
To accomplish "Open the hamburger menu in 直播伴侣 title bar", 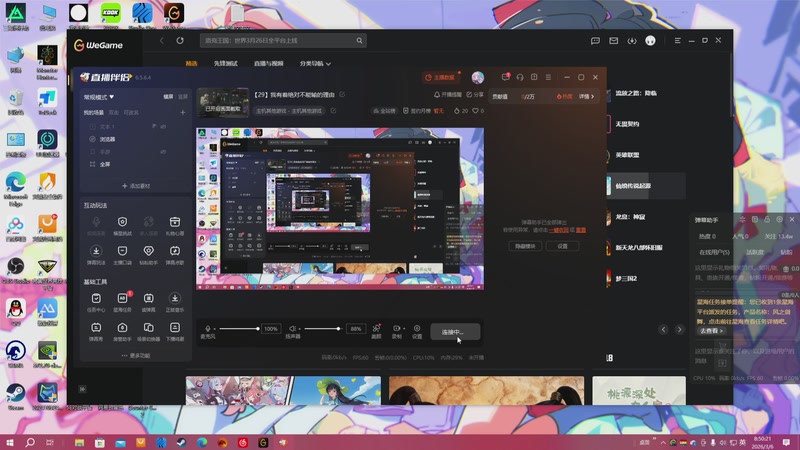I will [548, 77].
